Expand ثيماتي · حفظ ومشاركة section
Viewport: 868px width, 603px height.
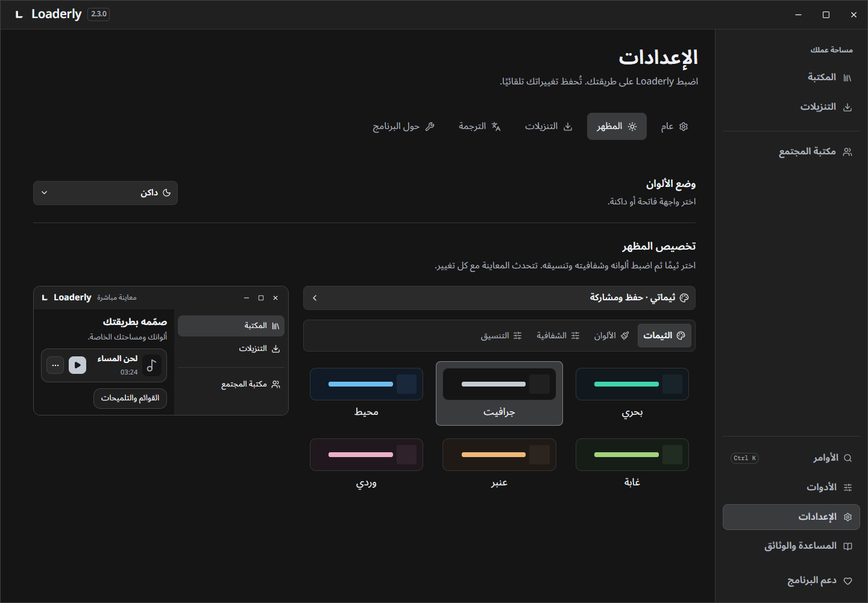tap(499, 298)
